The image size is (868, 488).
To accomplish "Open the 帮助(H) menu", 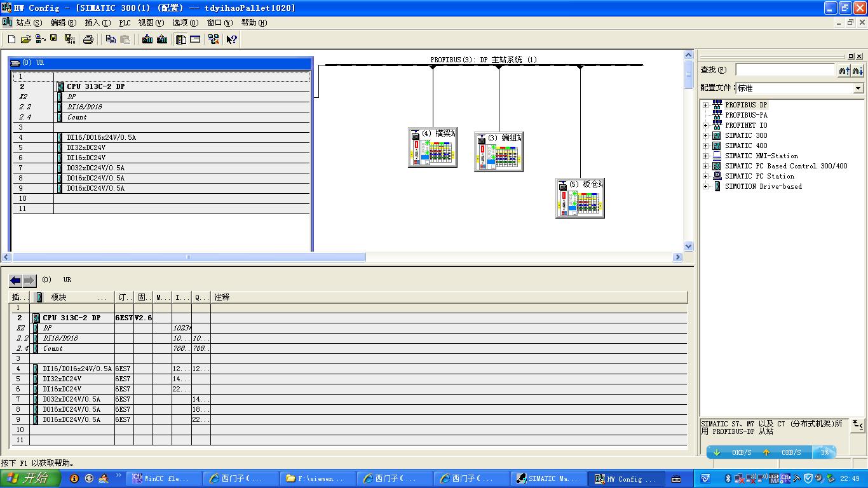I will (254, 23).
